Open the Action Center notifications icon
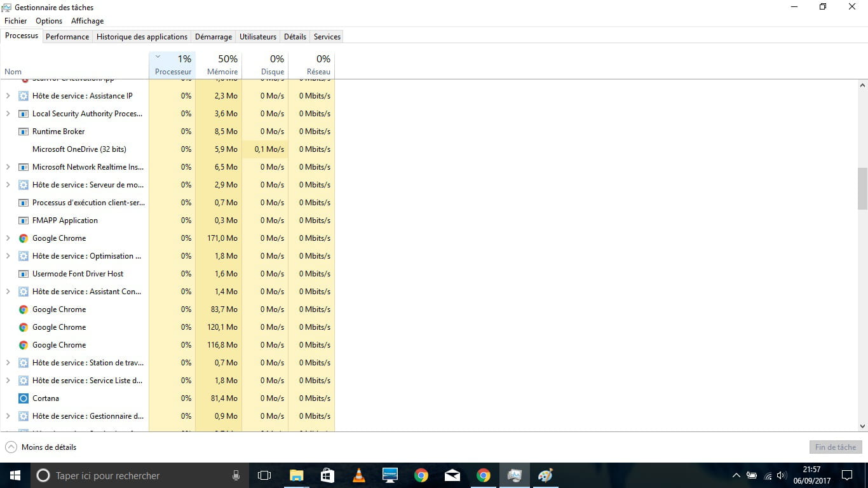Viewport: 868px width, 488px height. pos(846,475)
